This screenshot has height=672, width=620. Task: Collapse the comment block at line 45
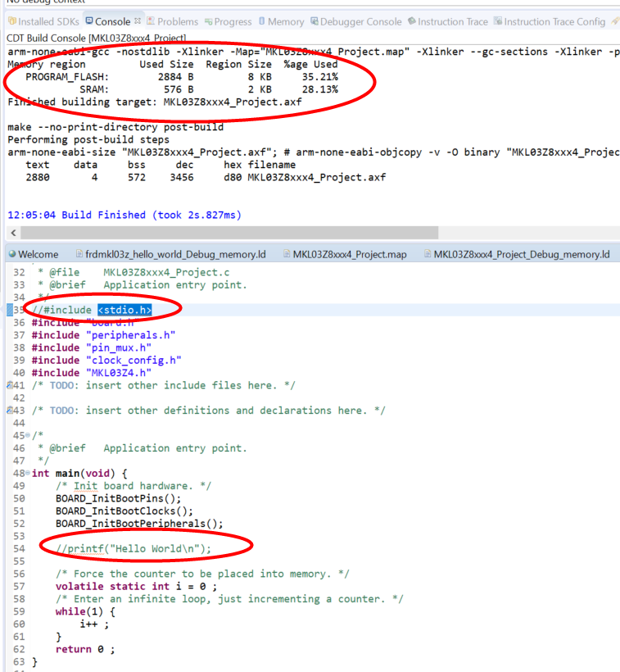28,435
